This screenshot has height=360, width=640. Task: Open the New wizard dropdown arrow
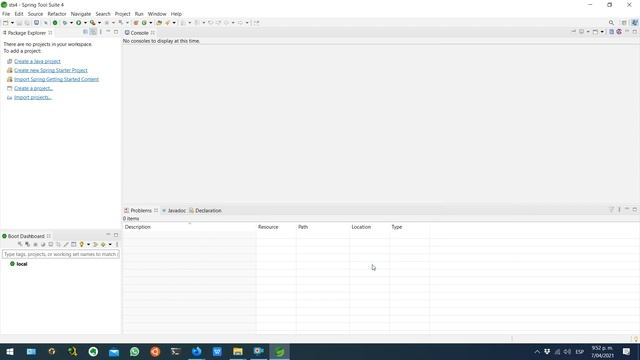pos(12,23)
